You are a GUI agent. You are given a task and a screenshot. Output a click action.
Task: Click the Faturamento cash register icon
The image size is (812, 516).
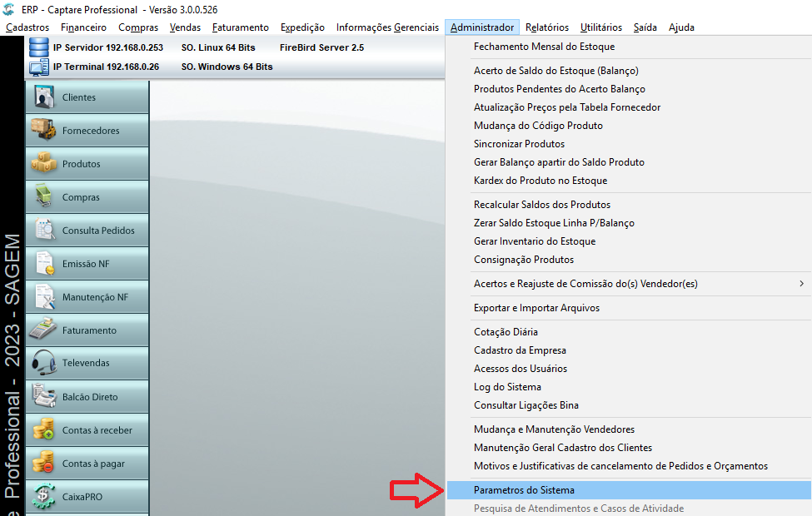(43, 330)
